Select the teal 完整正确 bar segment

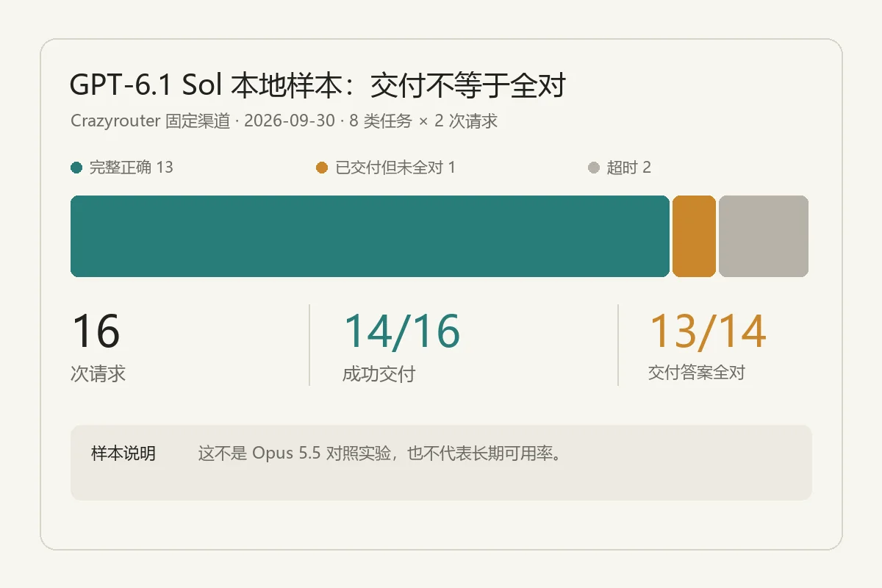(370, 236)
